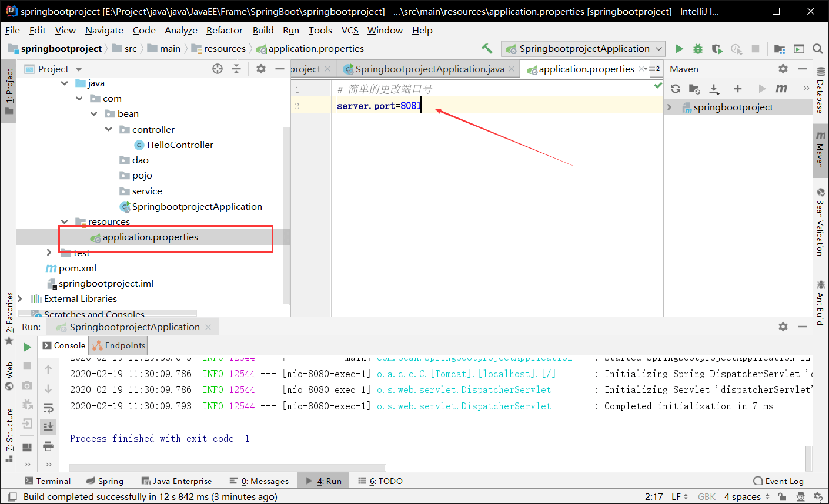Click the Build Project hammer icon
This screenshot has width=829, height=504.
tap(487, 49)
